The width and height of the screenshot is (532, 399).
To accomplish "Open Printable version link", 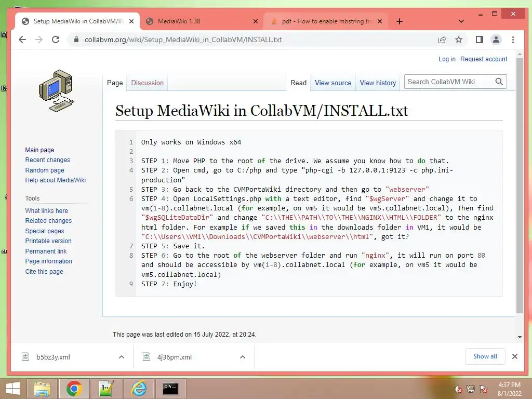I will 48,241.
